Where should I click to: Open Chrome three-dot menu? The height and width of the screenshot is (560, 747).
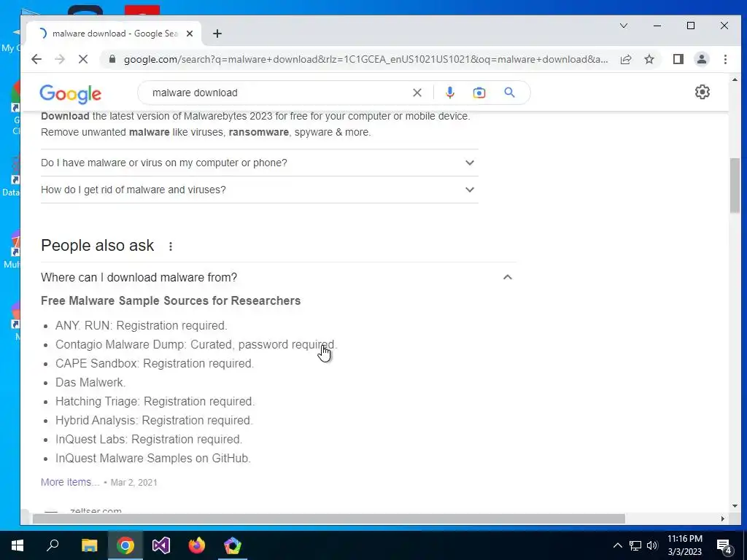click(x=725, y=59)
